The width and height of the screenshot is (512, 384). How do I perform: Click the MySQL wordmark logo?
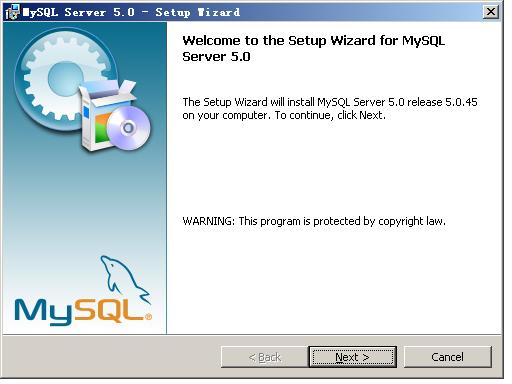click(x=79, y=312)
